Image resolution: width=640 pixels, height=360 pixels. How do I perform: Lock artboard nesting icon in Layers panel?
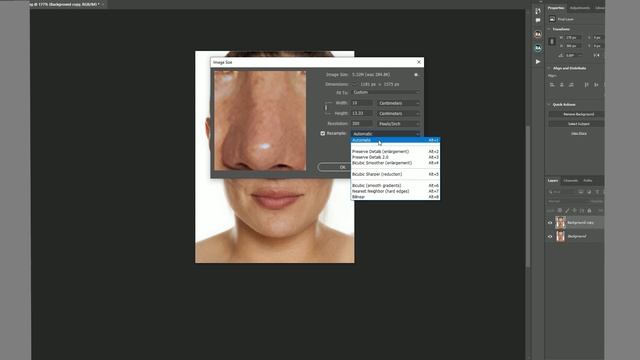coord(582,211)
